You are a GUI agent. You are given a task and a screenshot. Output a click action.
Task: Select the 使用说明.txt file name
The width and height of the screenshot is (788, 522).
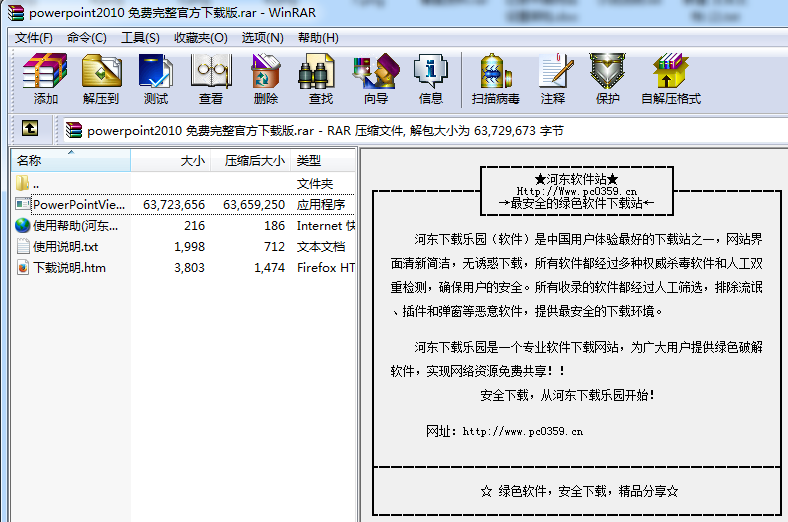pyautogui.click(x=65, y=247)
